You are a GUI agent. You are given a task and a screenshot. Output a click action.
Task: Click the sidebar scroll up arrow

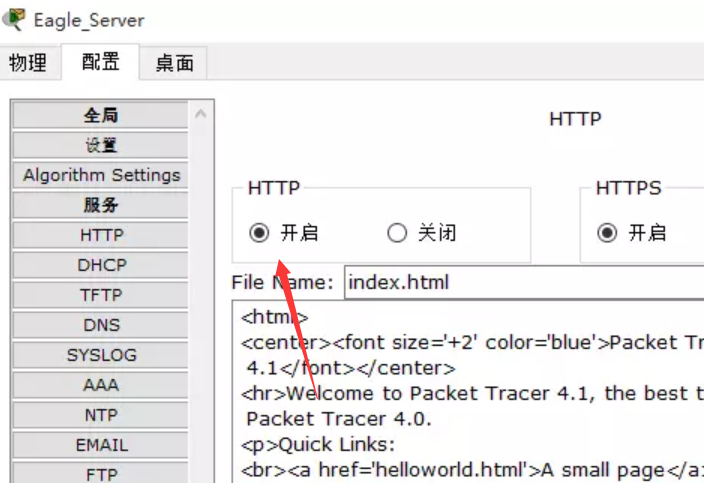coord(201,114)
